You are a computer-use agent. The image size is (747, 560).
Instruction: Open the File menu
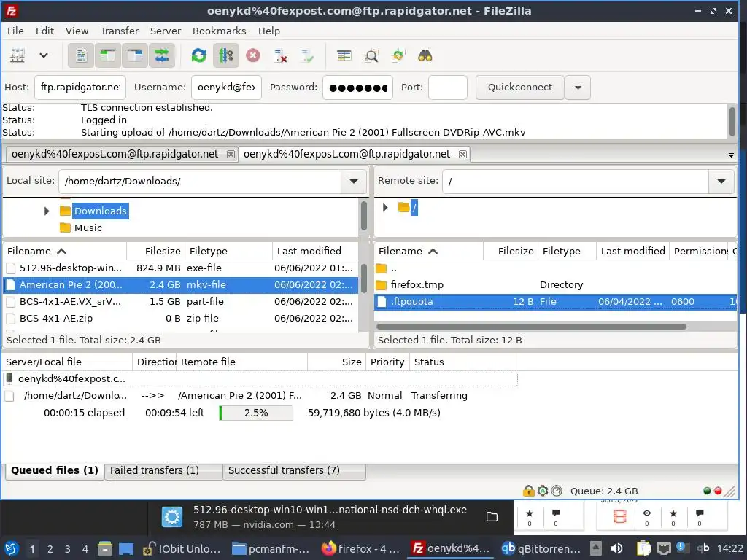tap(15, 31)
